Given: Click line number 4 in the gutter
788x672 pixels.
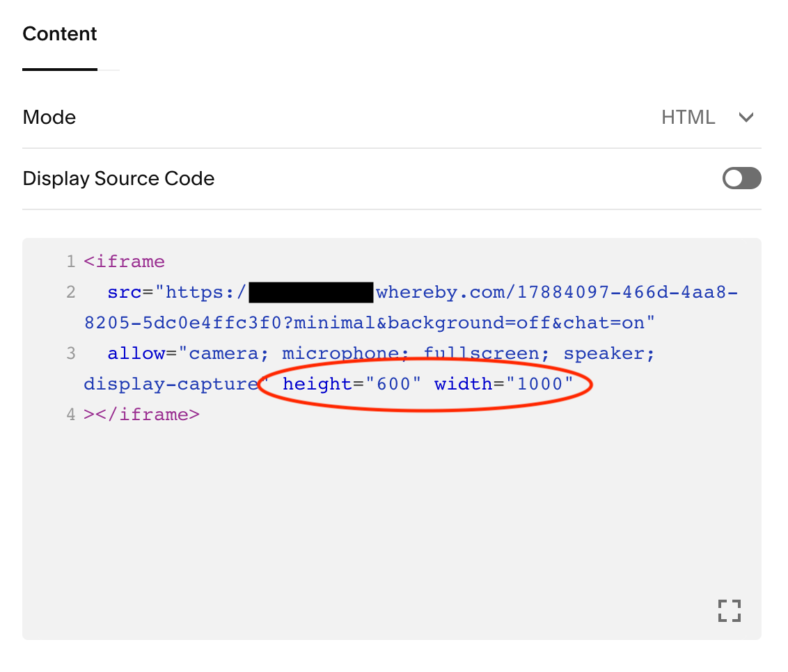Looking at the screenshot, I should click(70, 415).
